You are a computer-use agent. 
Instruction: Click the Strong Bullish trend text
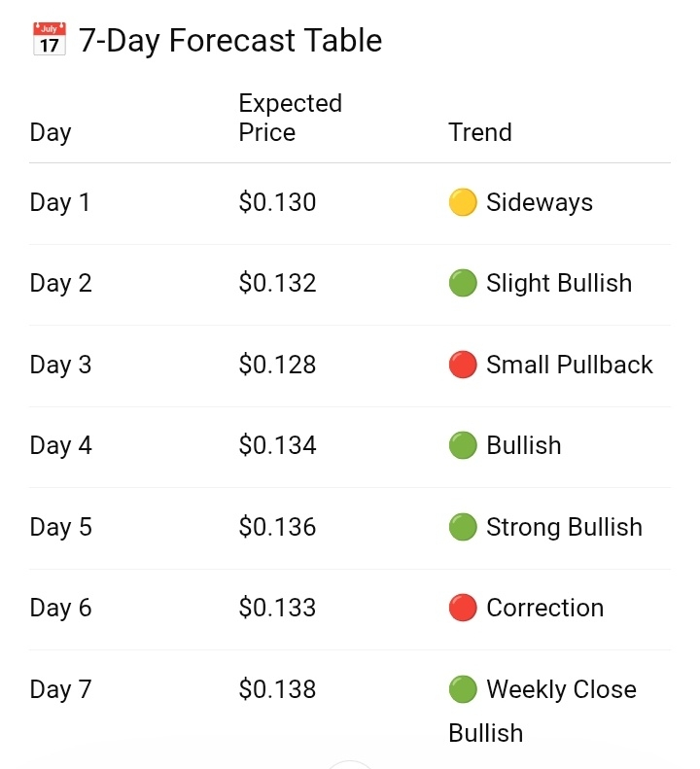click(x=564, y=528)
